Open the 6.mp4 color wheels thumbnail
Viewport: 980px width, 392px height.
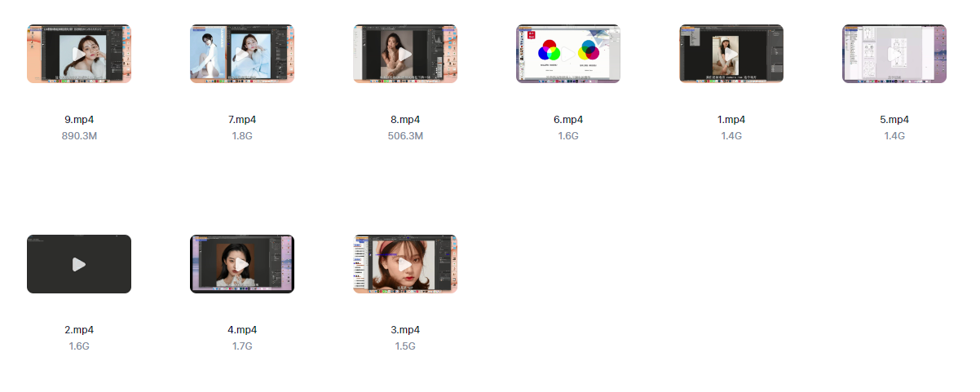click(568, 54)
